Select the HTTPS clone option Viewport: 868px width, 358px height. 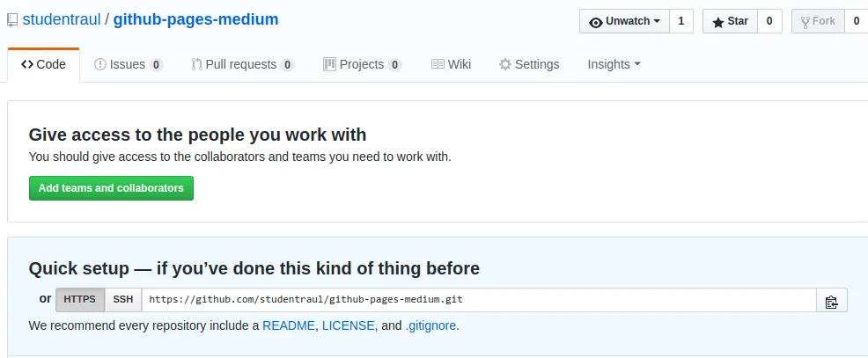pyautogui.click(x=80, y=300)
